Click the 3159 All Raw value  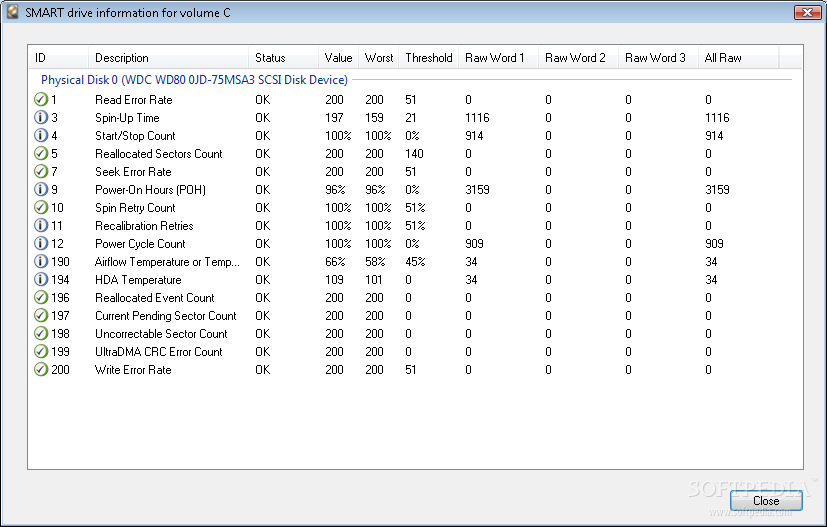(717, 189)
